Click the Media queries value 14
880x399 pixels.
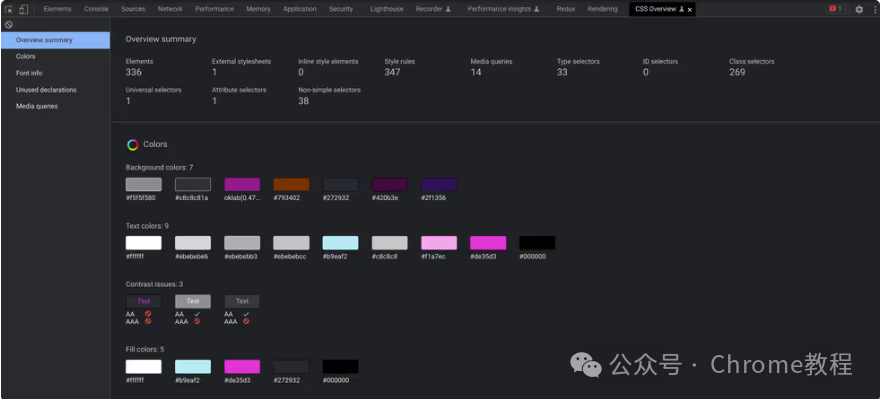click(476, 72)
